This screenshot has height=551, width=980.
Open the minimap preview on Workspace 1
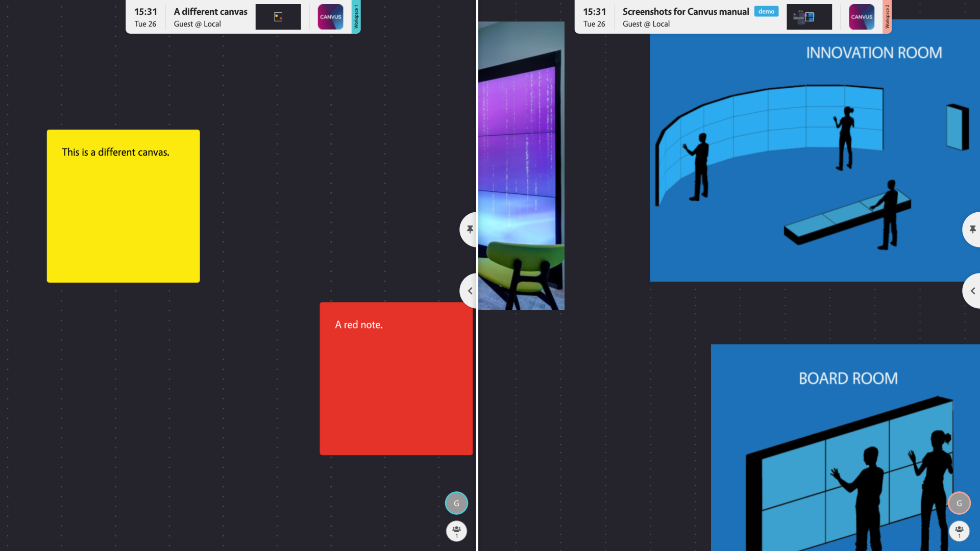click(278, 16)
